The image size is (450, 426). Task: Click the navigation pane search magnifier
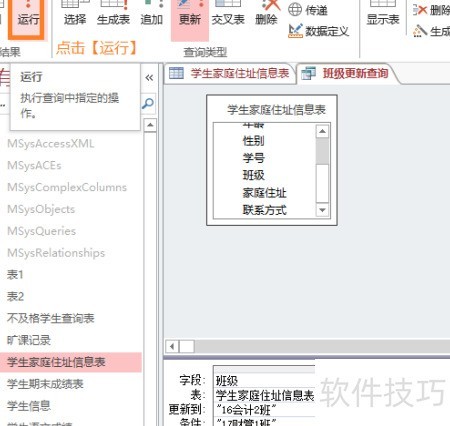click(x=148, y=104)
